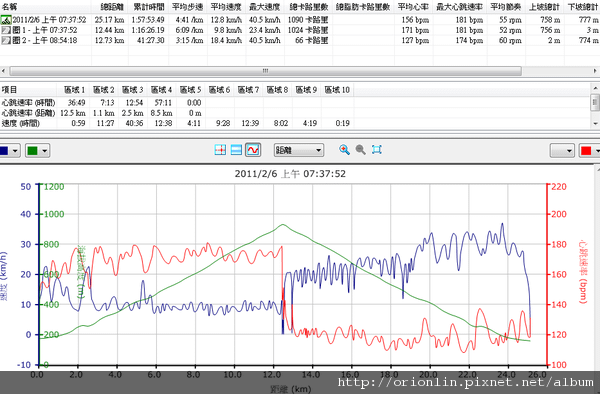Sort by the 最大速度 column header

[265, 7]
